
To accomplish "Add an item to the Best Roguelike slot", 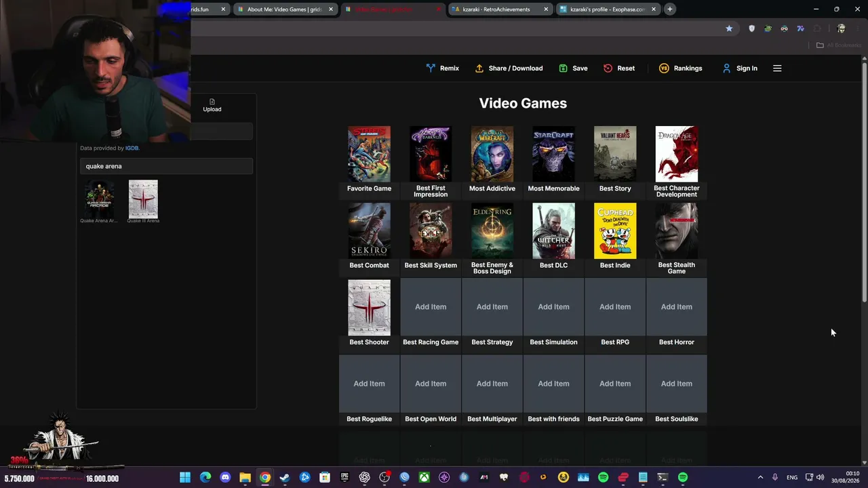I will (x=369, y=384).
